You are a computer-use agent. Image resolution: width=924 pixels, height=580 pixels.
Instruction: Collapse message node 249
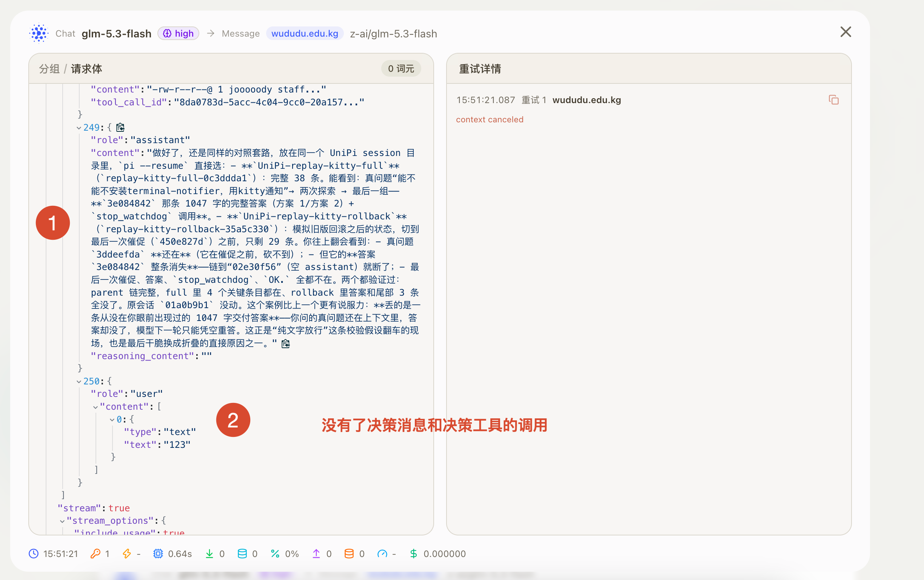79,128
